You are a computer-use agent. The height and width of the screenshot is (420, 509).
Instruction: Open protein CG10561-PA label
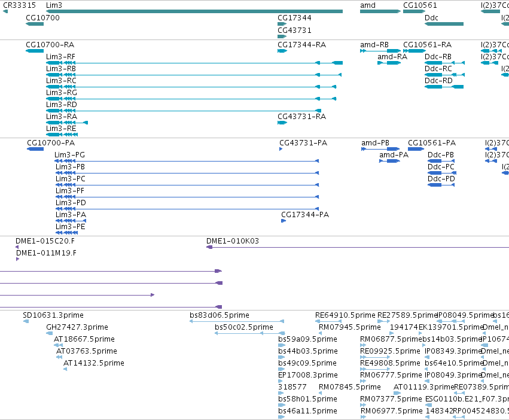coord(432,143)
